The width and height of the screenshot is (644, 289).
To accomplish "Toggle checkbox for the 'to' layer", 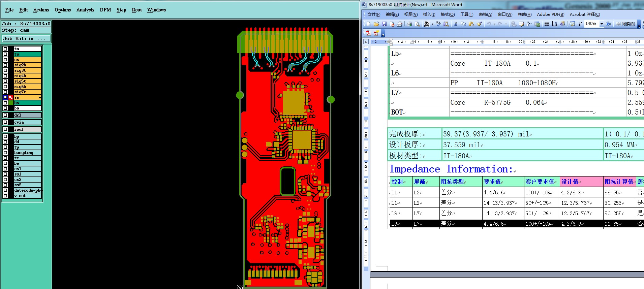I will [5, 49].
